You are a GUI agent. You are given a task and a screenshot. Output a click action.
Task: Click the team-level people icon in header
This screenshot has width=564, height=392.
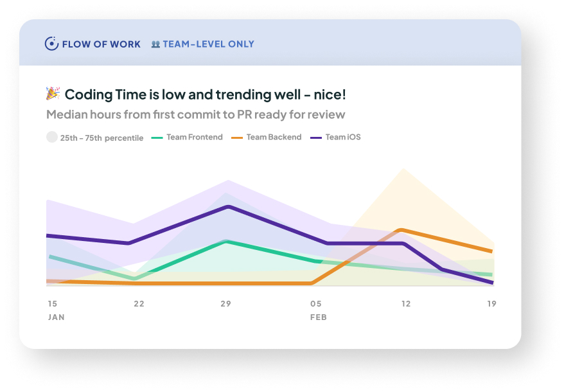(x=155, y=44)
